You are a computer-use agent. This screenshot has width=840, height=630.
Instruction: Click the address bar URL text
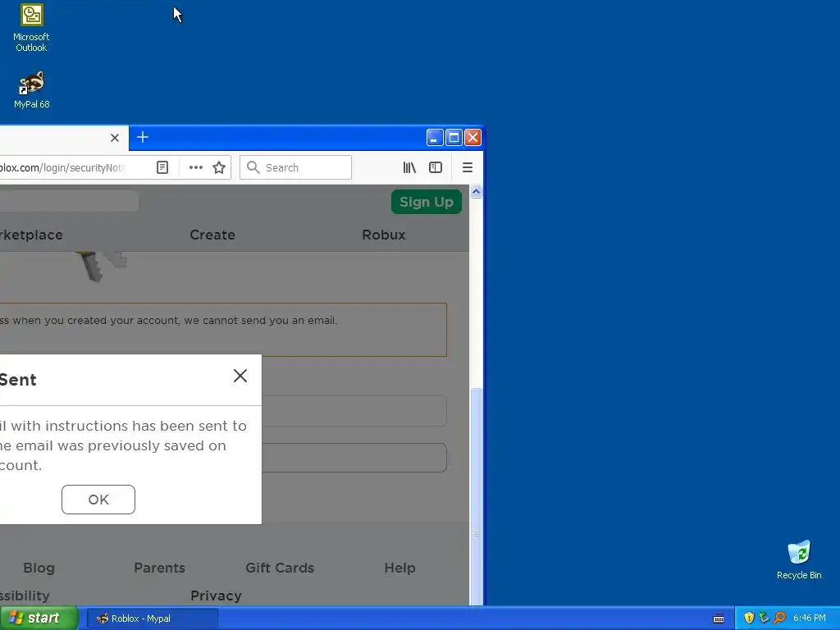click(62, 167)
